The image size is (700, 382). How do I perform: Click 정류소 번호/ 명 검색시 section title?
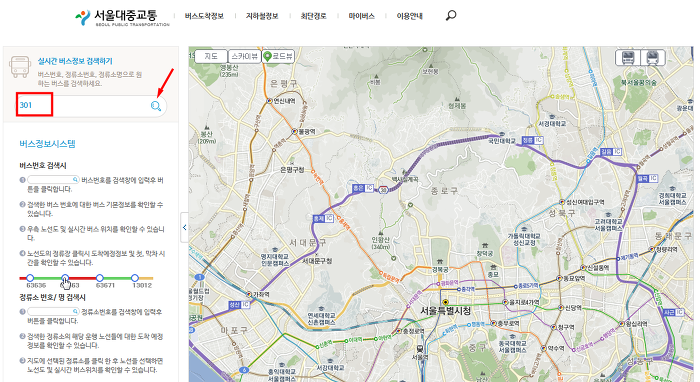tap(52, 297)
